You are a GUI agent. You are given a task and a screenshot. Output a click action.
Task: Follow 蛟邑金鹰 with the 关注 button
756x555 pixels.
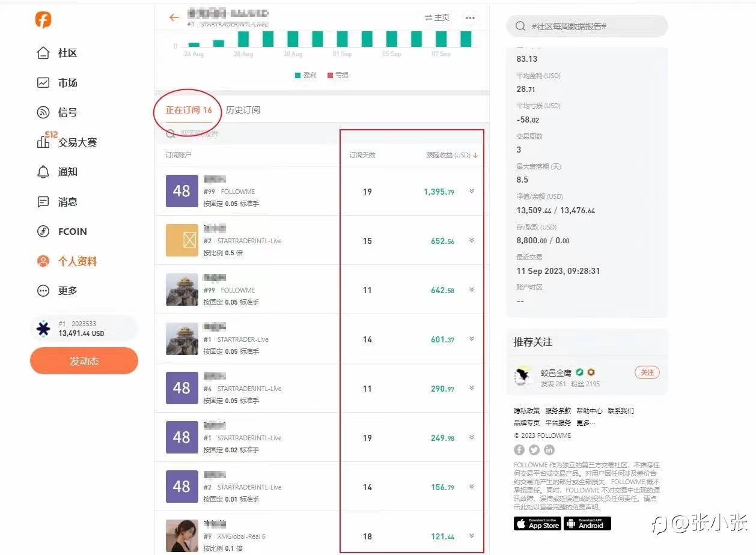click(x=647, y=372)
